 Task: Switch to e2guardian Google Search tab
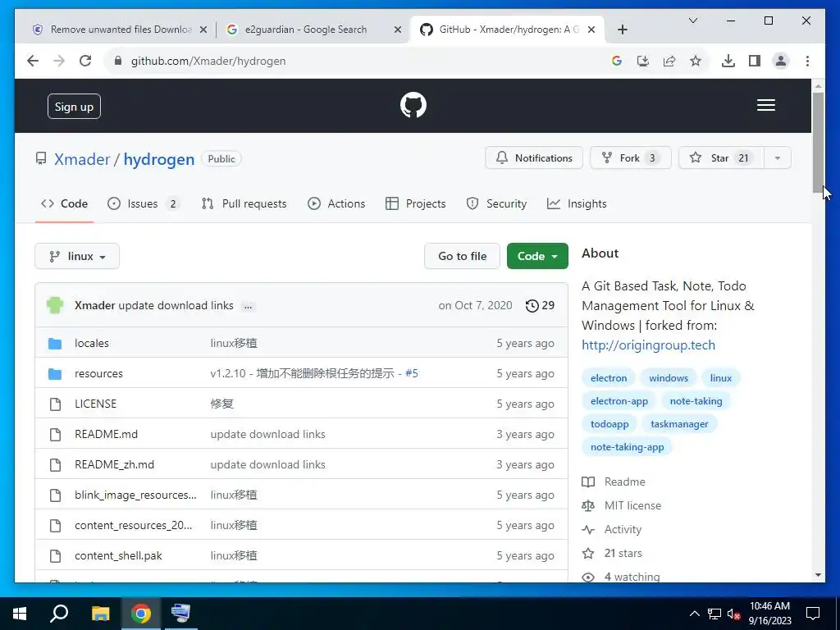[x=306, y=30]
